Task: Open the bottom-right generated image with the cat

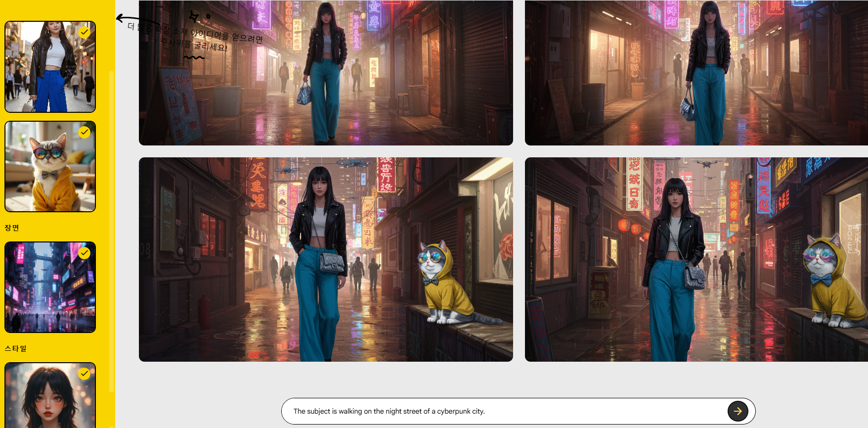Action: pos(696,259)
